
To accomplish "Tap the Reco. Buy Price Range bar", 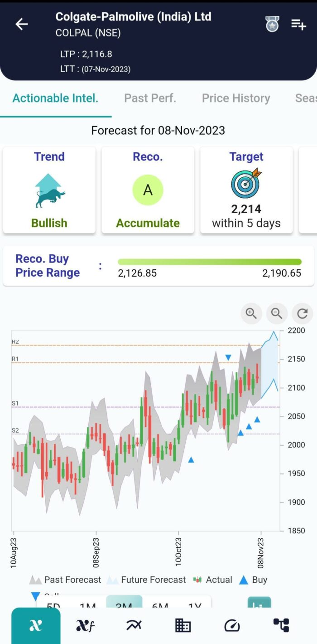I will [210, 262].
